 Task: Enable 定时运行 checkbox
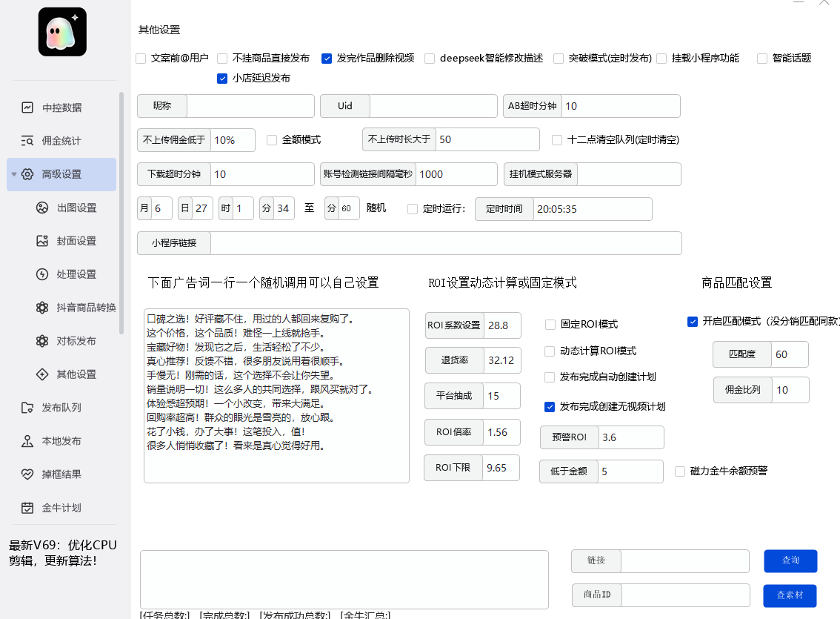pyautogui.click(x=413, y=209)
